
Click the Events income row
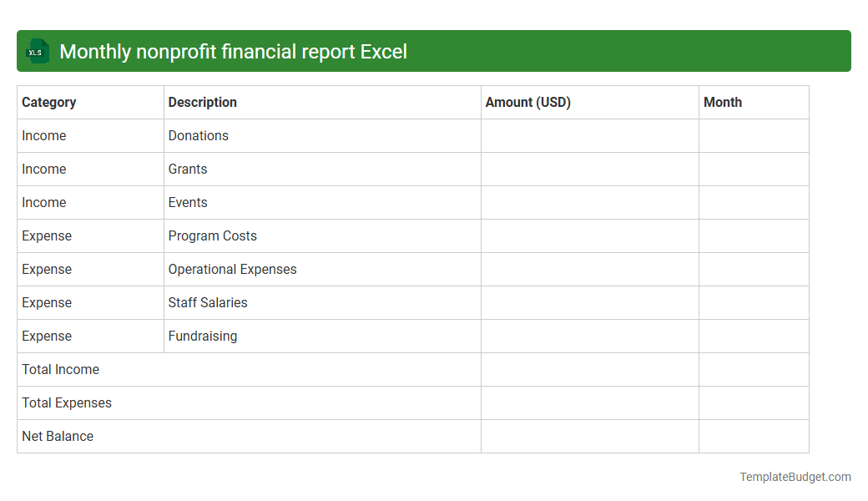coord(187,202)
